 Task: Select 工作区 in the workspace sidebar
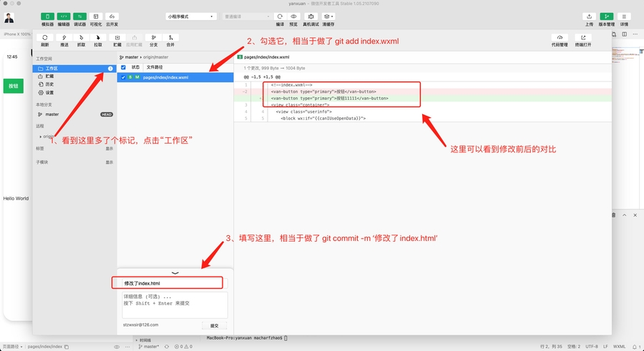pos(50,69)
